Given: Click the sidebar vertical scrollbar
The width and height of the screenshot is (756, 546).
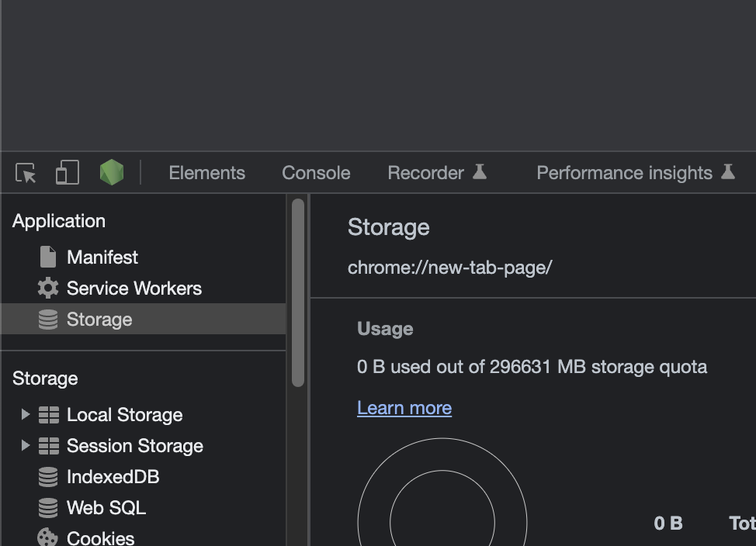Looking at the screenshot, I should pos(297,295).
